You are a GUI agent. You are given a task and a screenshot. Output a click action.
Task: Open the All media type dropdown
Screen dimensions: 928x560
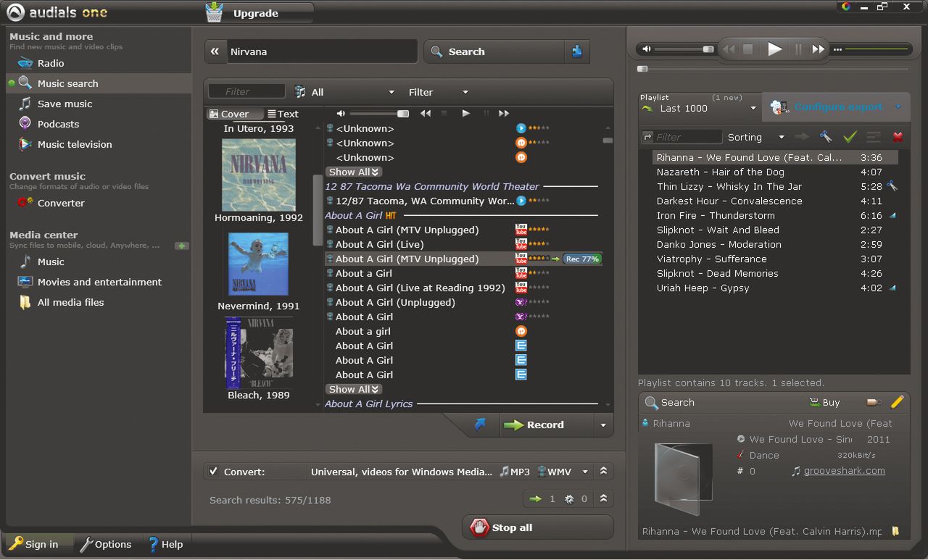point(345,92)
